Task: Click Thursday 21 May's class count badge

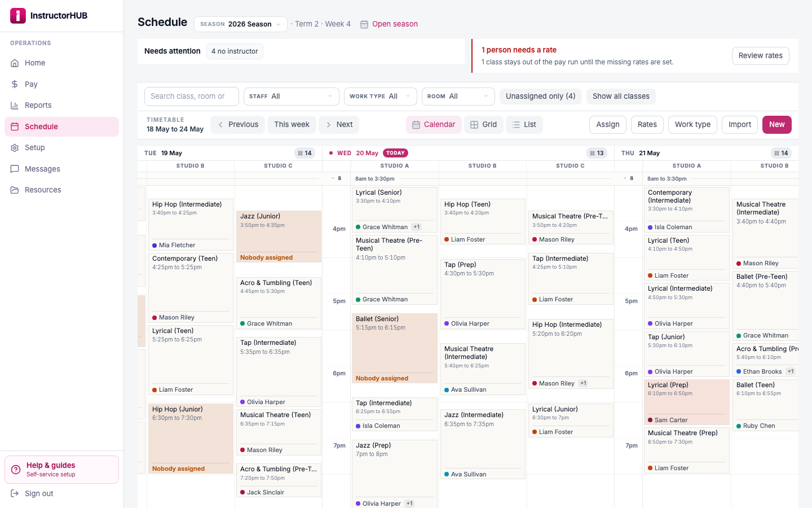Action: (x=781, y=153)
